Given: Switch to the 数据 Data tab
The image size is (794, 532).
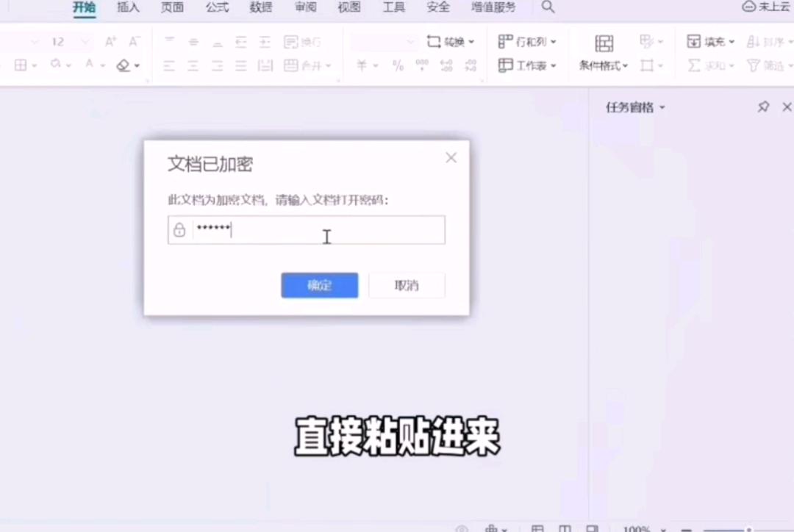Looking at the screenshot, I should coord(261,7).
